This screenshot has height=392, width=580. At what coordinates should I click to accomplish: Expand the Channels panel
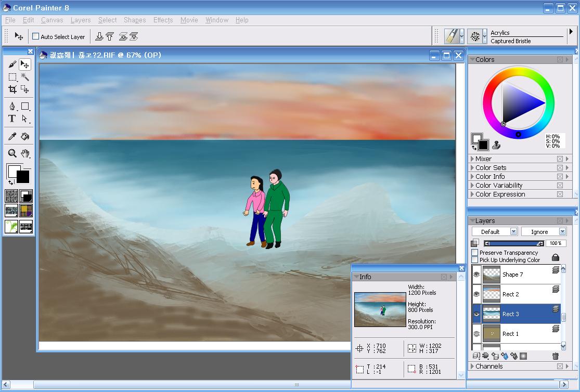pyautogui.click(x=488, y=367)
